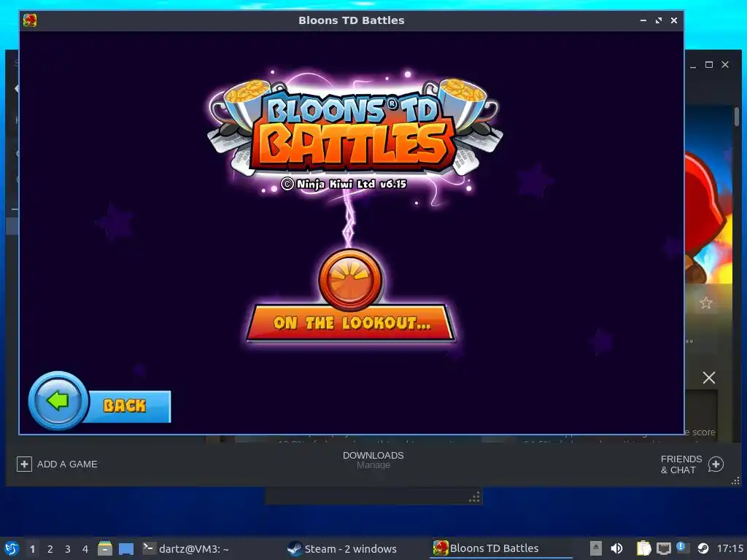Open the wired network tray icon
Viewport: 747px width, 560px height.
point(663,549)
